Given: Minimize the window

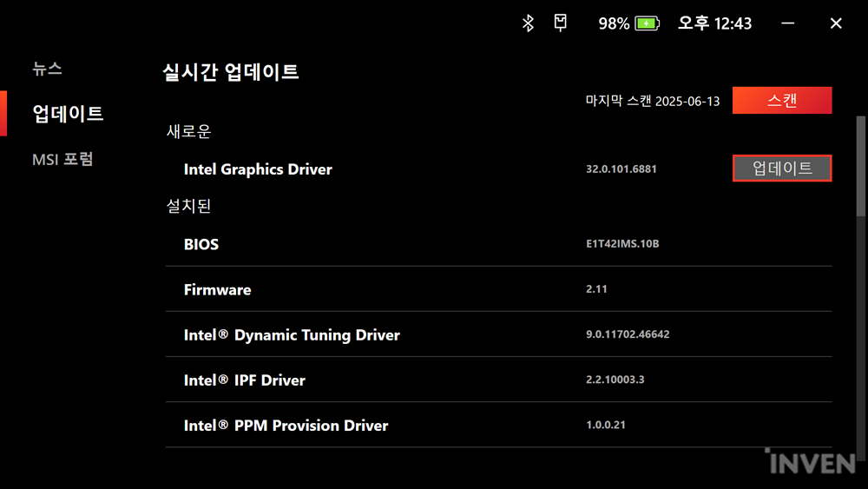Looking at the screenshot, I should coord(788,23).
